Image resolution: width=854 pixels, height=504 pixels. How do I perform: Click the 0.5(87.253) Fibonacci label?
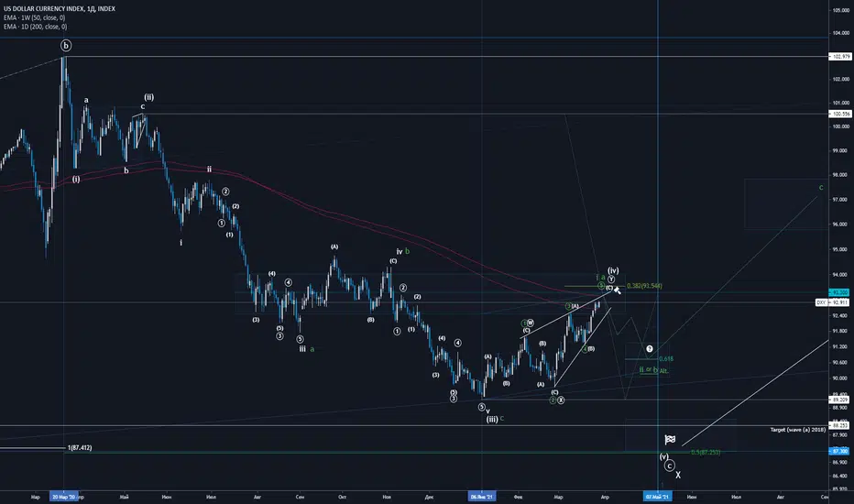[x=706, y=453]
